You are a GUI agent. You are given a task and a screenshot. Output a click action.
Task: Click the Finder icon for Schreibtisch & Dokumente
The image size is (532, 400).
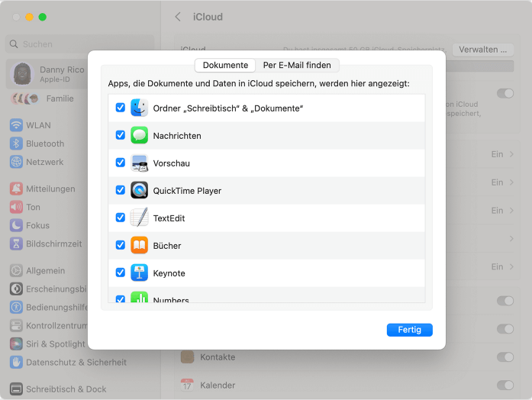[x=139, y=108]
